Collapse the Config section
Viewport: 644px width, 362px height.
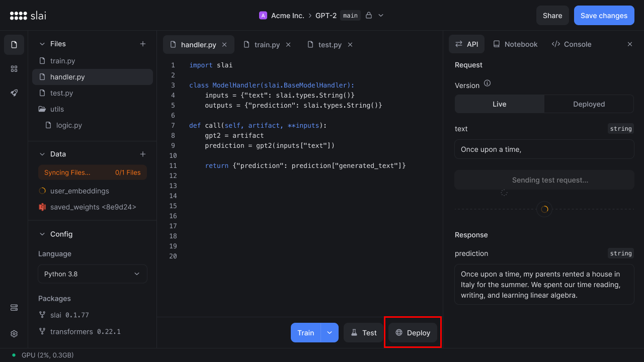[x=42, y=234]
